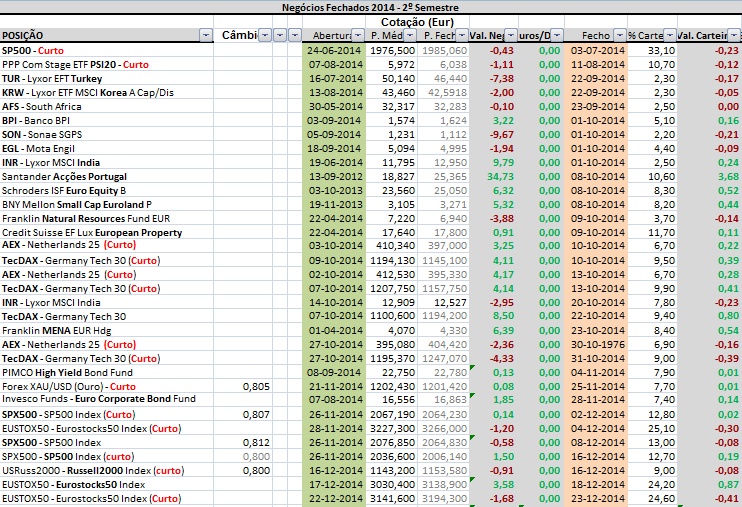Select the 'Franklin MENA EUR Hdg' cell
742x507 pixels.
(107, 330)
